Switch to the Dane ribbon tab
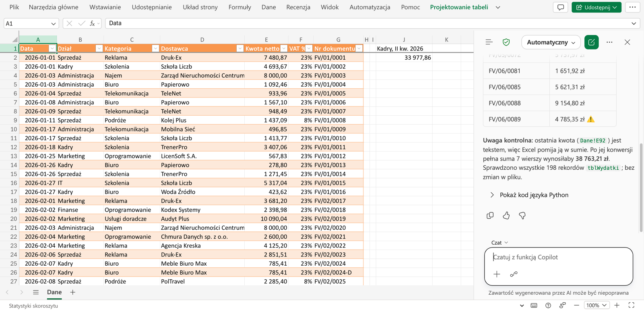 (x=268, y=7)
